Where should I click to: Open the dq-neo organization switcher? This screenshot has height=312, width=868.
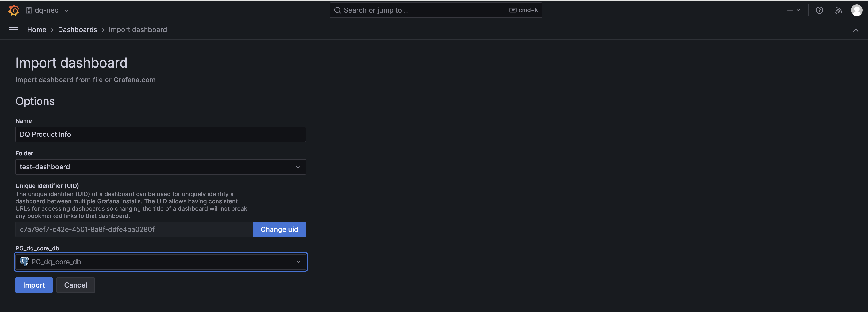47,10
